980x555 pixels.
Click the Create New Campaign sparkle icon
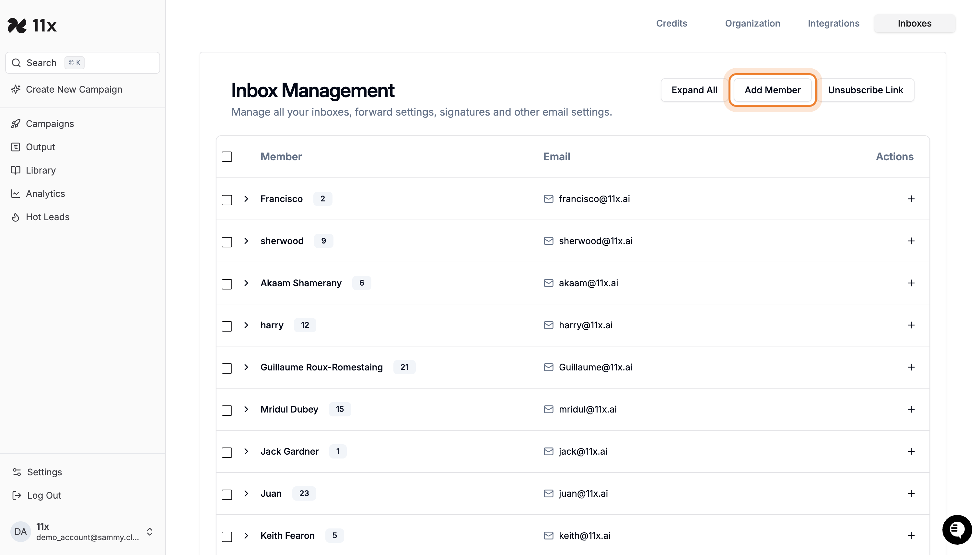(16, 89)
